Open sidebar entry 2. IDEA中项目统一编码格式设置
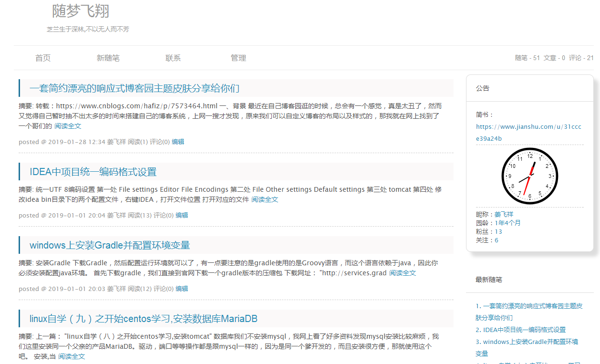 point(521,330)
